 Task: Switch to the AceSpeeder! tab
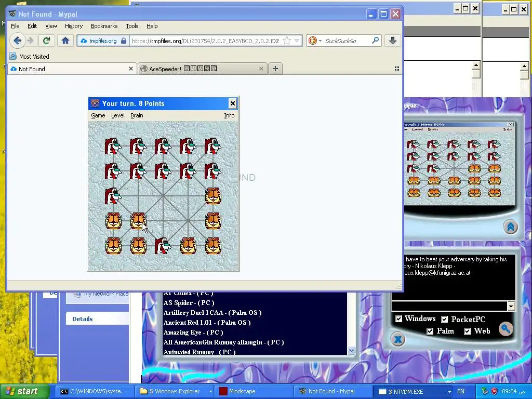pos(203,69)
